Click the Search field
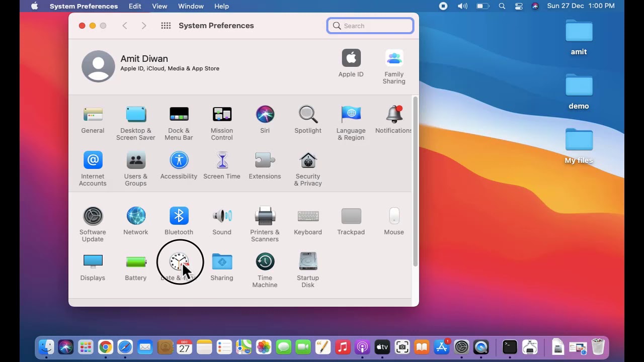 (x=370, y=26)
